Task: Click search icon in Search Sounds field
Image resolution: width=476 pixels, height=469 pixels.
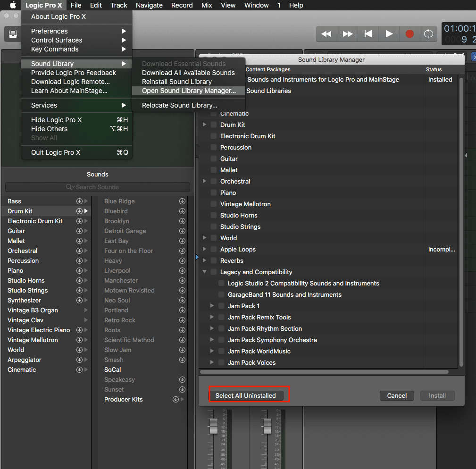Action: pos(70,187)
